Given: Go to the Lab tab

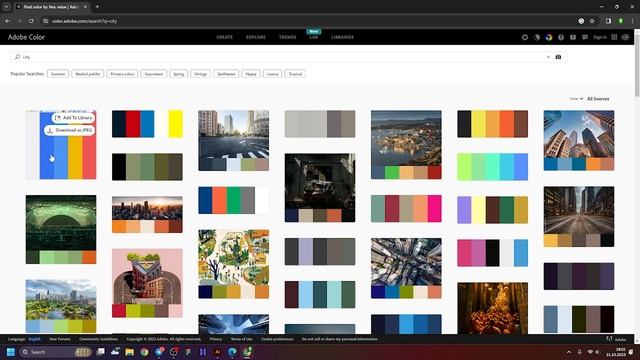Looking at the screenshot, I should coord(313,37).
